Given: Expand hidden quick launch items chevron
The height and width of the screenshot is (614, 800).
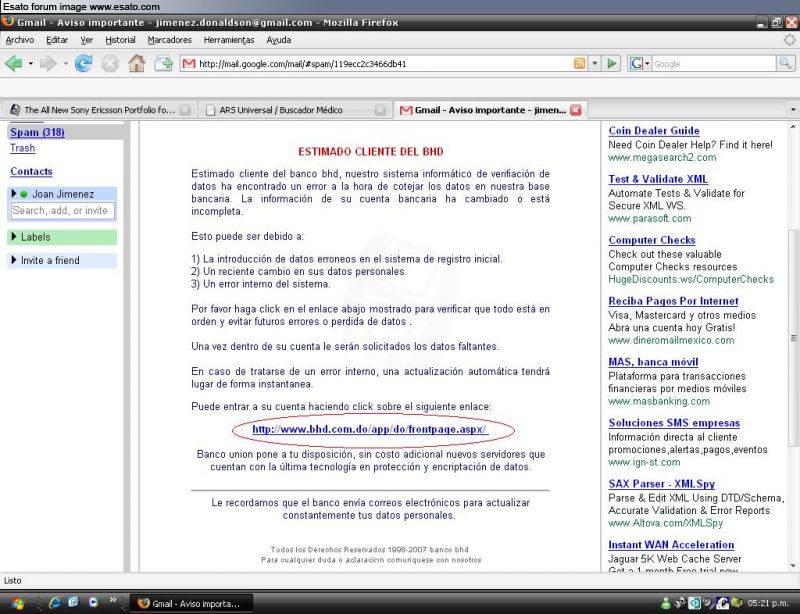Looking at the screenshot, I should 113,600.
